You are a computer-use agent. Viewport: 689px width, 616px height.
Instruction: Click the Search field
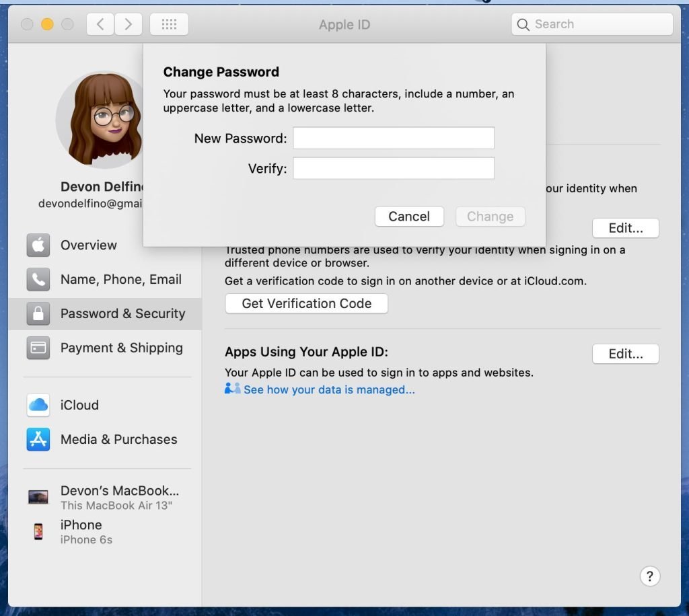pos(592,24)
